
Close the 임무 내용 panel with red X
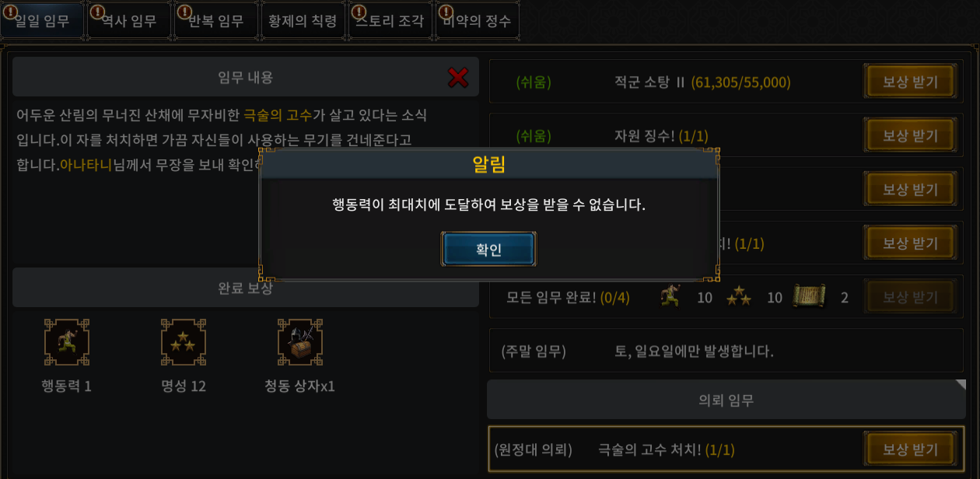click(458, 77)
